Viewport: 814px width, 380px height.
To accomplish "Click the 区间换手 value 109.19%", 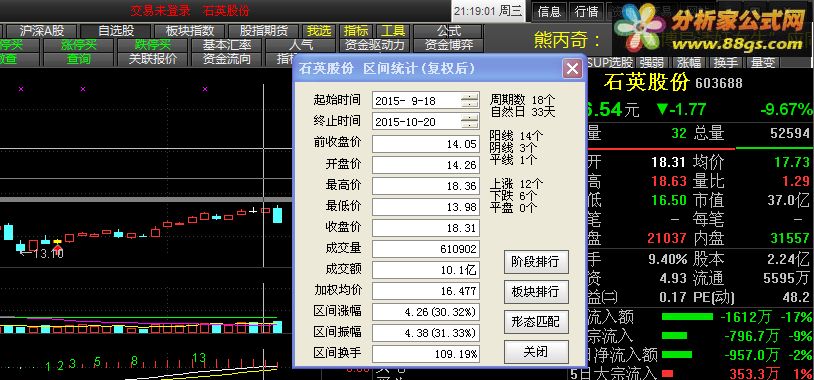I will click(426, 354).
